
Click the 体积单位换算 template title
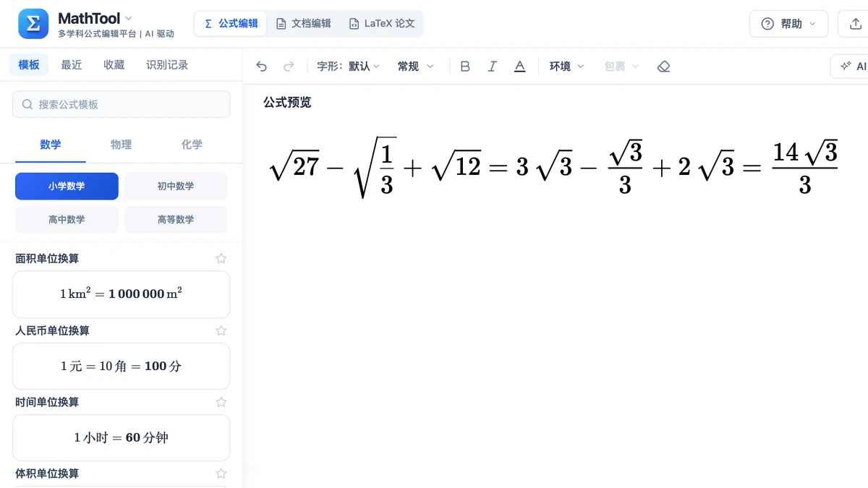[47, 474]
